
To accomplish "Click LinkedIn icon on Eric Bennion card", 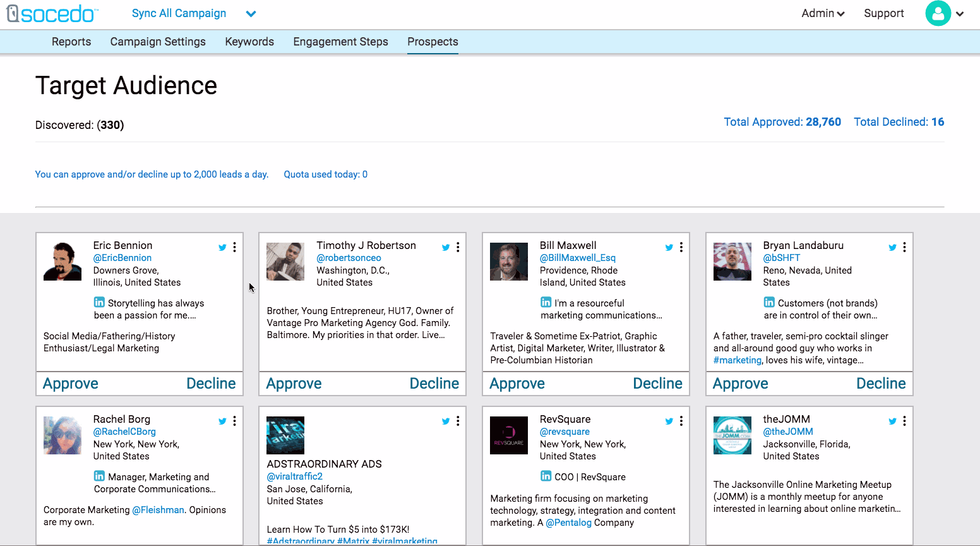I will tap(99, 302).
